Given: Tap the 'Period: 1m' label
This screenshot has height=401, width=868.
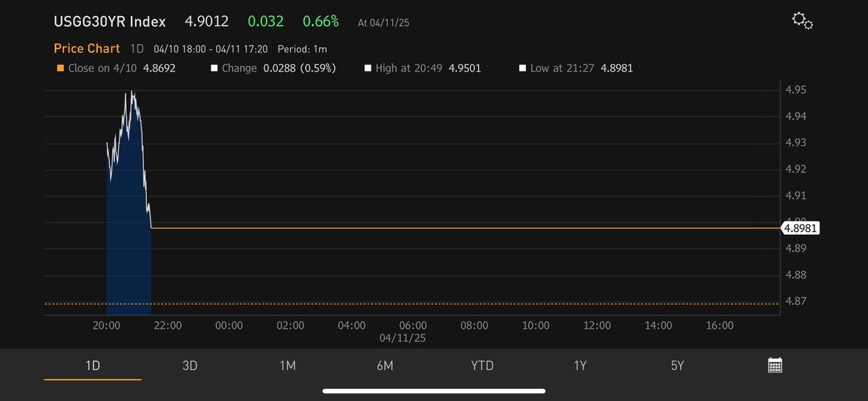Looking at the screenshot, I should click(x=302, y=49).
